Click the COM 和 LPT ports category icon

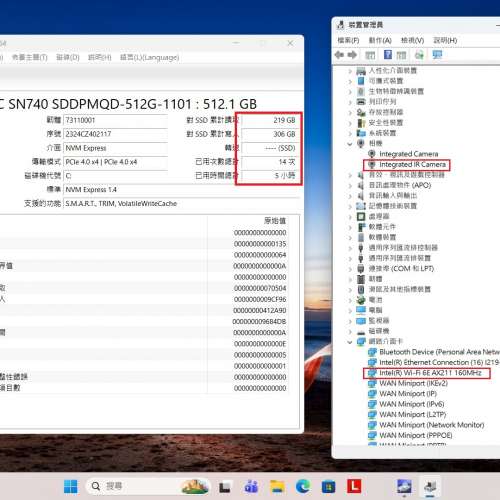[361, 269]
